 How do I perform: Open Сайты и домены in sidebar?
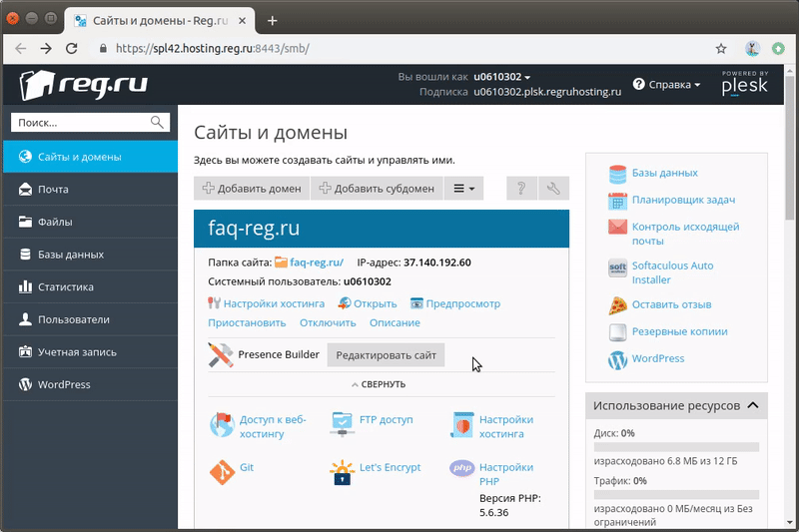(91, 157)
